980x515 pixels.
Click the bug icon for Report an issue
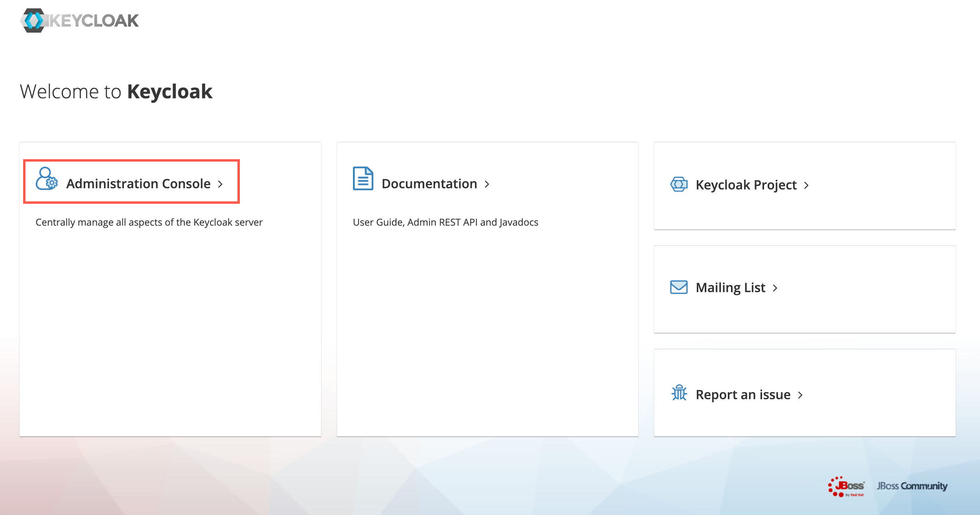click(x=679, y=393)
